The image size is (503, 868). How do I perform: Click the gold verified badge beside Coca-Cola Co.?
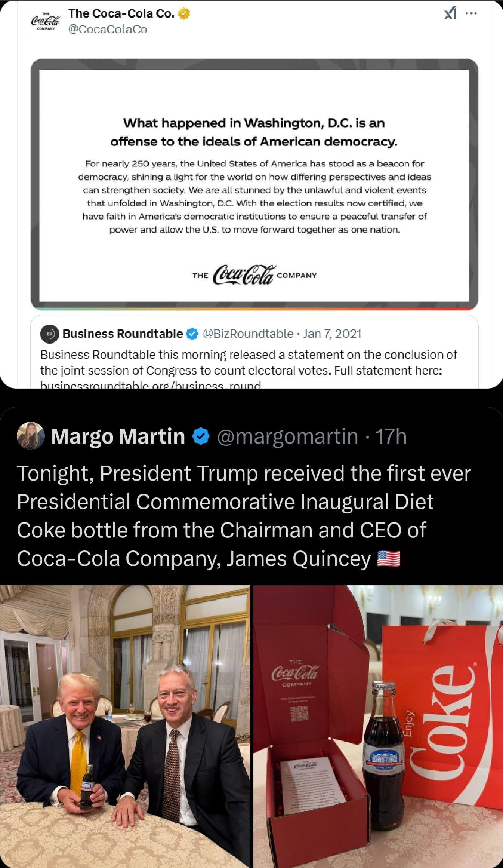(x=184, y=14)
